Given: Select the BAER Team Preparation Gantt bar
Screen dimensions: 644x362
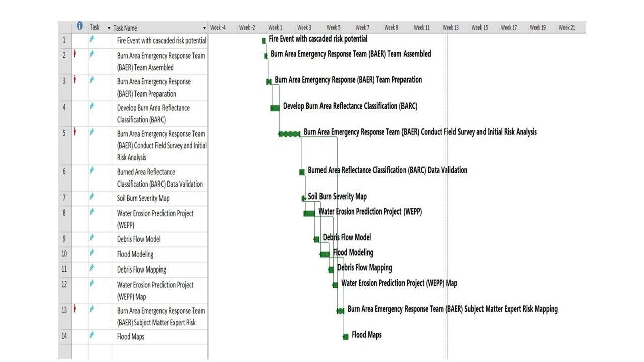Looking at the screenshot, I should coord(269,81).
